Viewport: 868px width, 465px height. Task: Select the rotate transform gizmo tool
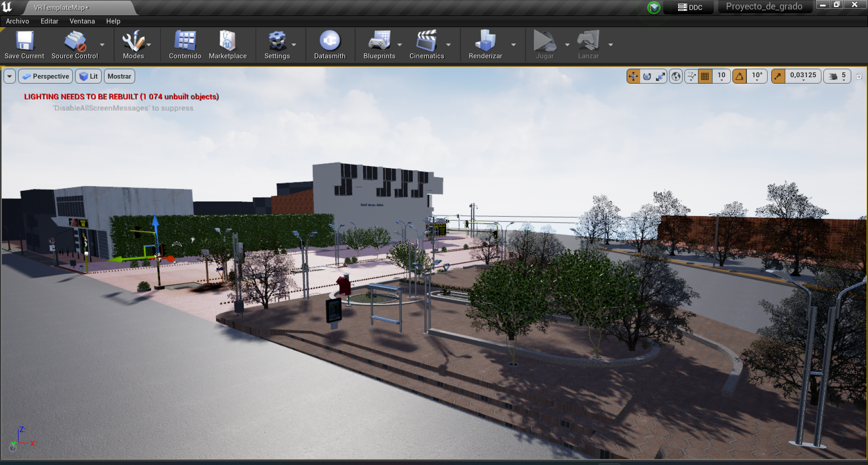coord(647,76)
